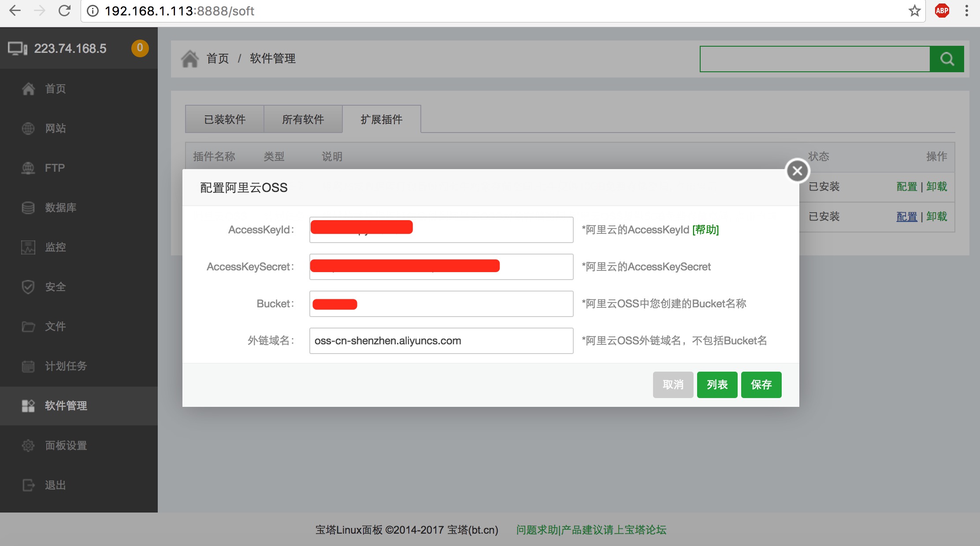Viewport: 980px width, 546px height.
Task: Click the home icon in the breadcrumb
Action: click(x=190, y=59)
